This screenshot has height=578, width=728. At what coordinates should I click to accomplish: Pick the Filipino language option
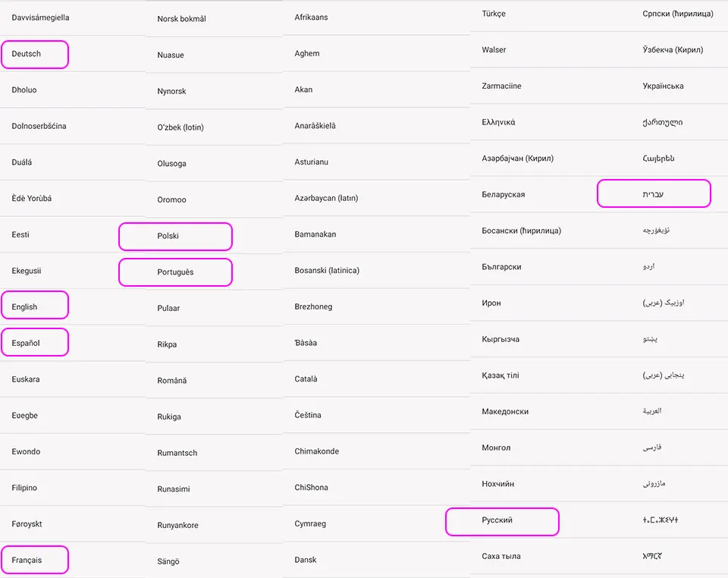(24, 488)
